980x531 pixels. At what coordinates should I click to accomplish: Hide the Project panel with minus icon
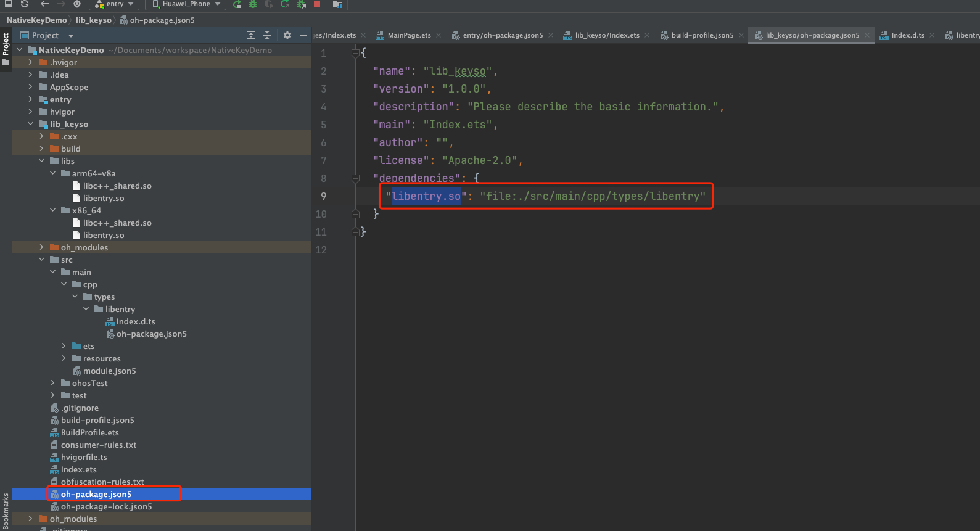click(303, 35)
